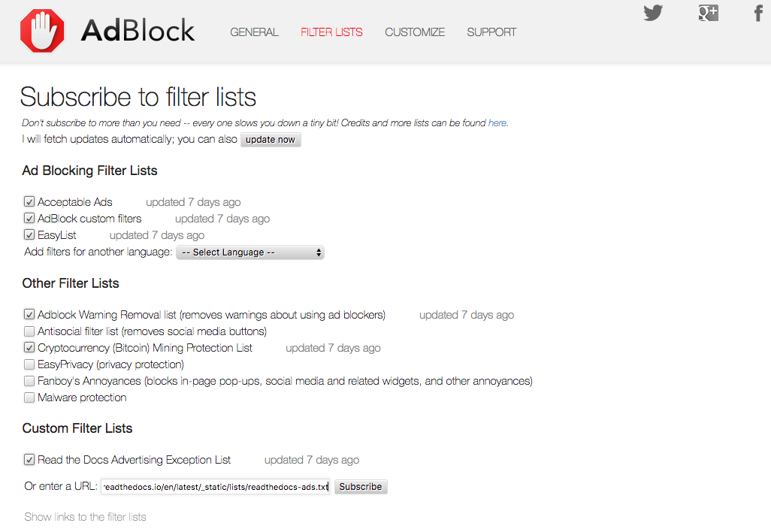Open AdBlock's Twitter page via the bird icon
Viewport: 771px width, 532px height.
(x=653, y=13)
